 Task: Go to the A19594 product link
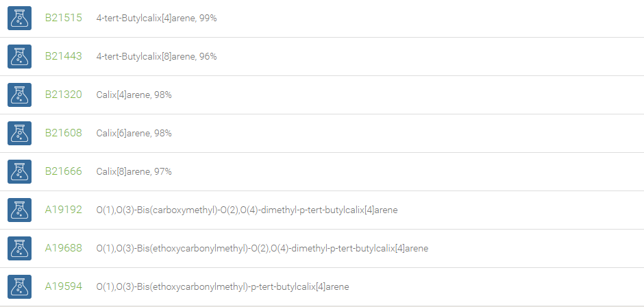pos(63,286)
